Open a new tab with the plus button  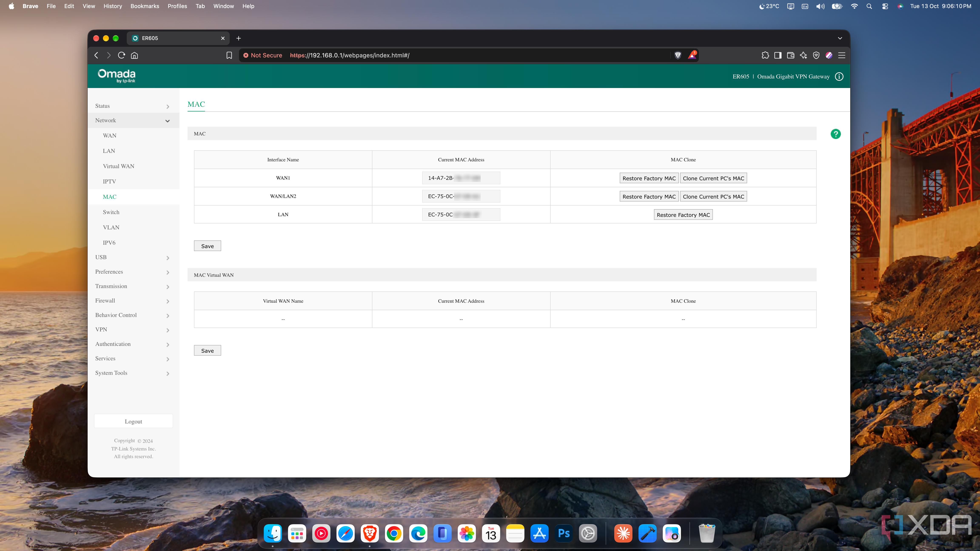[x=239, y=38]
